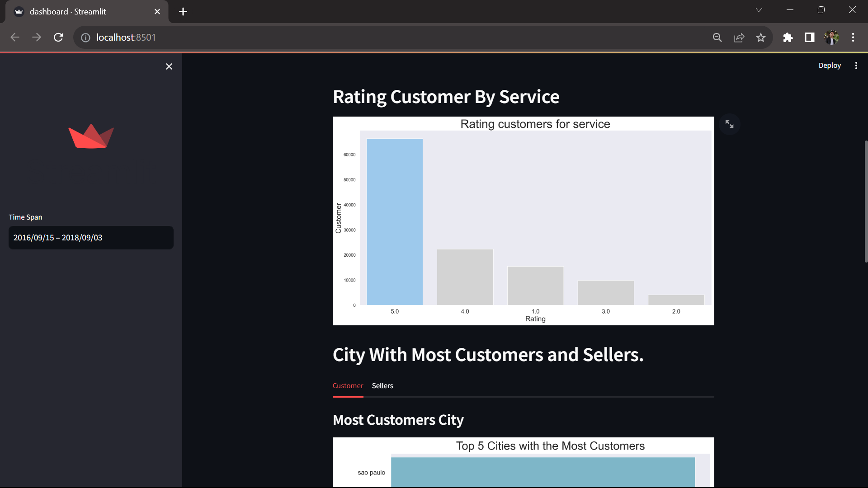Close the Streamlit sidebar with X icon
The height and width of the screenshot is (488, 868).
click(169, 66)
